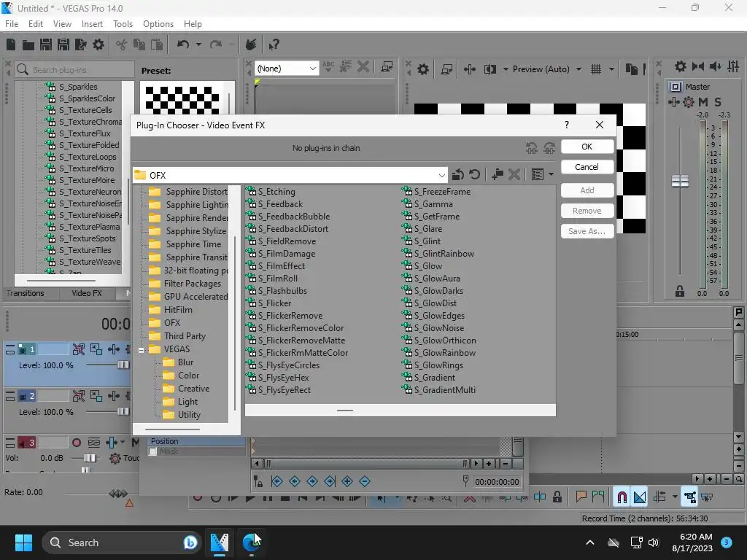Toggle Arm for Record on track 3
Image resolution: width=747 pixels, height=560 pixels.
click(x=76, y=443)
